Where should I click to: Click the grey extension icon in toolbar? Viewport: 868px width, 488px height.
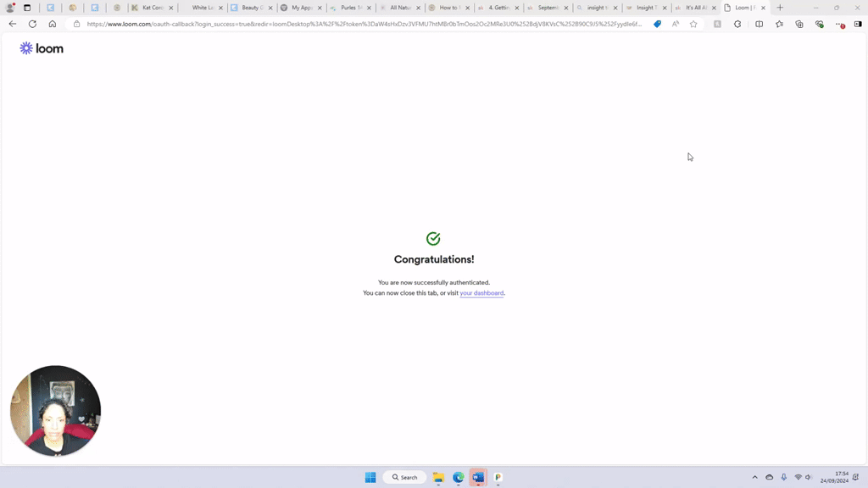coord(717,24)
